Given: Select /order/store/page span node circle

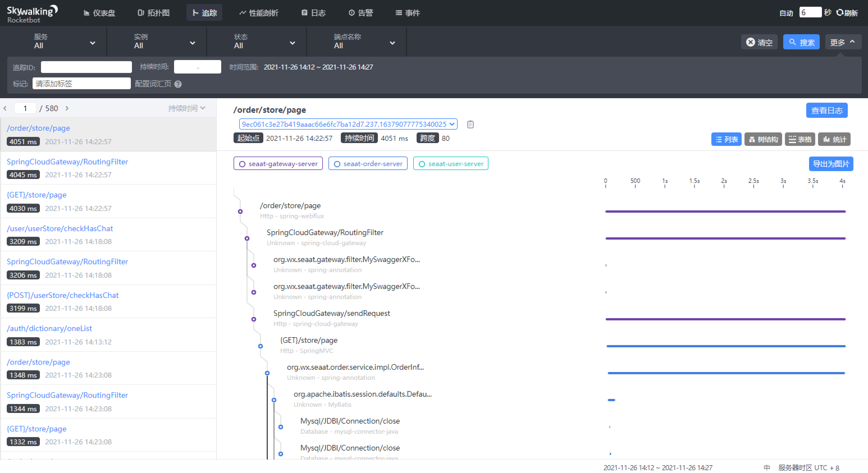Looking at the screenshot, I should tap(240, 212).
